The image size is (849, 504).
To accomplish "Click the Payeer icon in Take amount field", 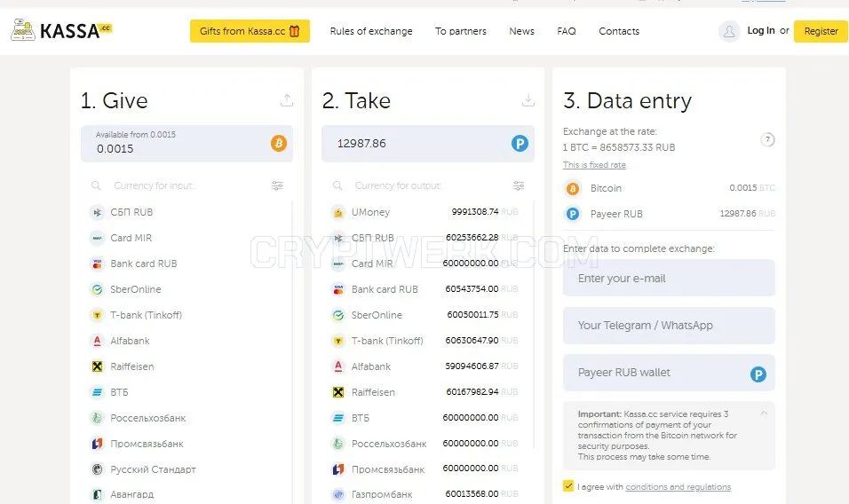I will (520, 144).
